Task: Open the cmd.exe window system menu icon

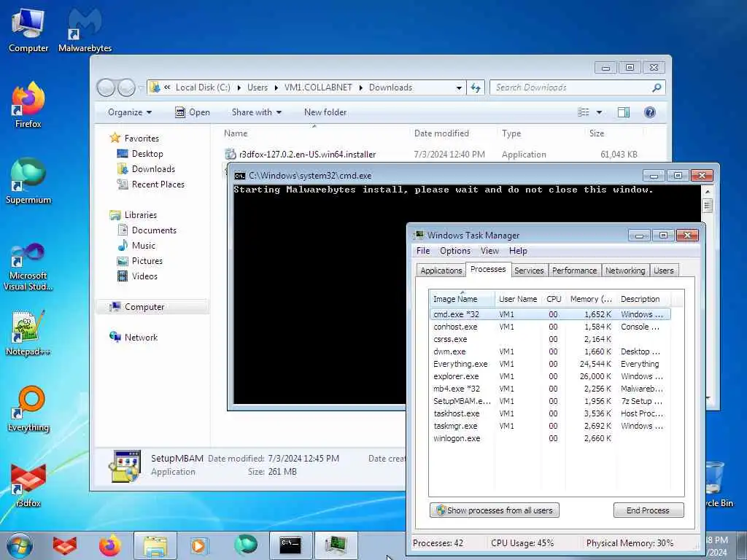Action: point(240,176)
